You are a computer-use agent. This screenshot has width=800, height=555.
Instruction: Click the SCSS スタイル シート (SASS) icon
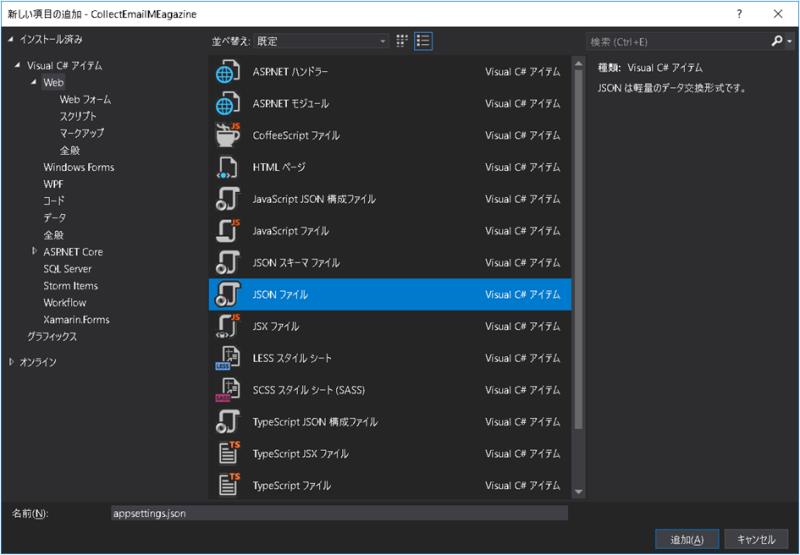pos(228,390)
